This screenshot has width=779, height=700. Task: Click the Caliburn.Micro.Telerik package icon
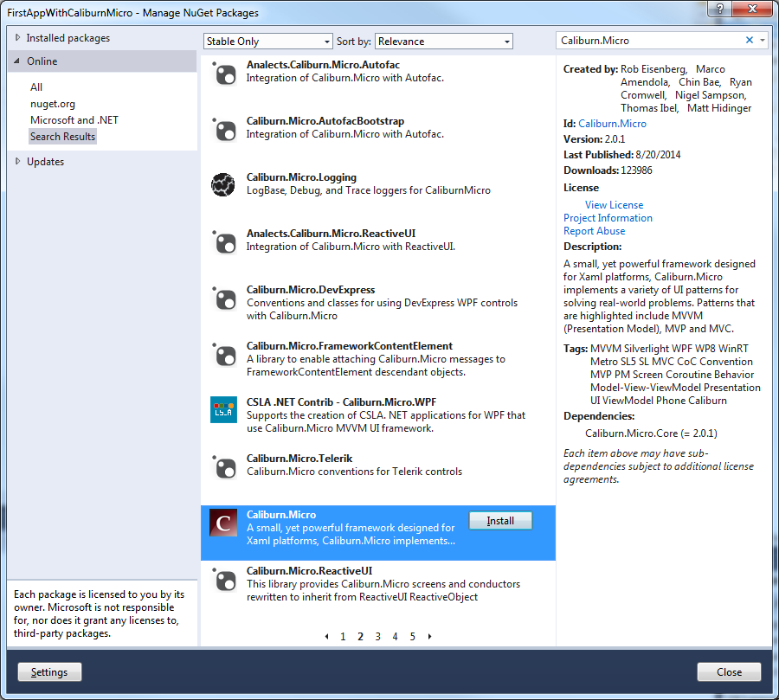tap(224, 466)
